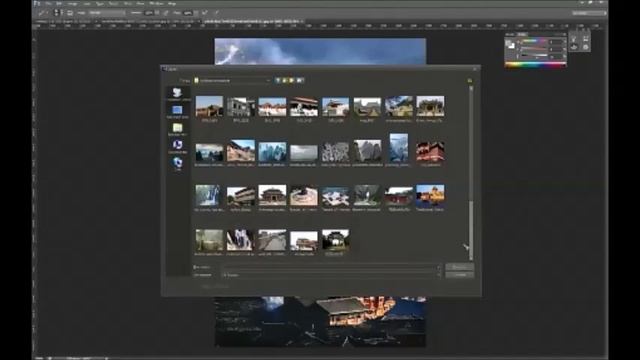Click the Up One Level folder icon
640x360 pixels.
pyautogui.click(x=284, y=80)
